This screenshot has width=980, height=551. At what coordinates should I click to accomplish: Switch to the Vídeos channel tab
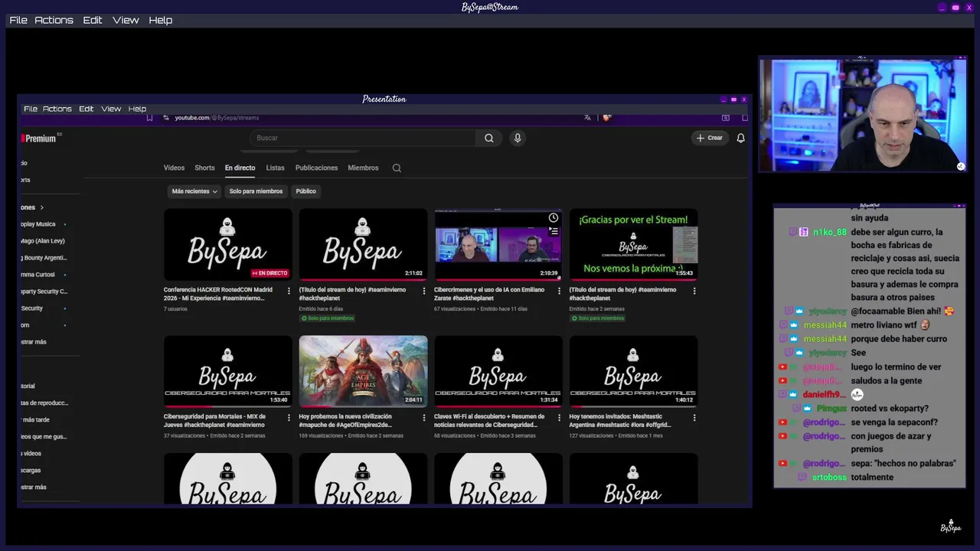[x=174, y=168]
